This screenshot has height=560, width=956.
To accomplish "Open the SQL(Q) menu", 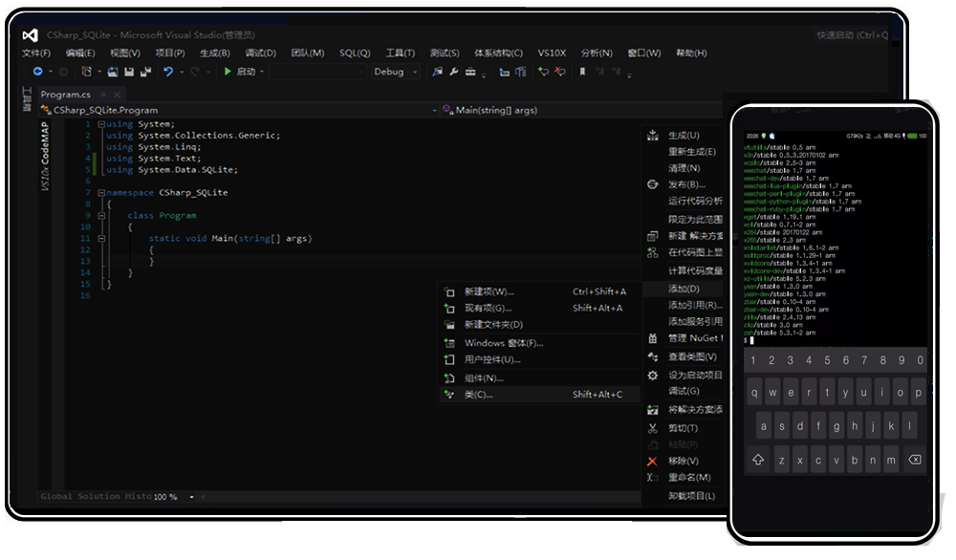I will tap(355, 53).
